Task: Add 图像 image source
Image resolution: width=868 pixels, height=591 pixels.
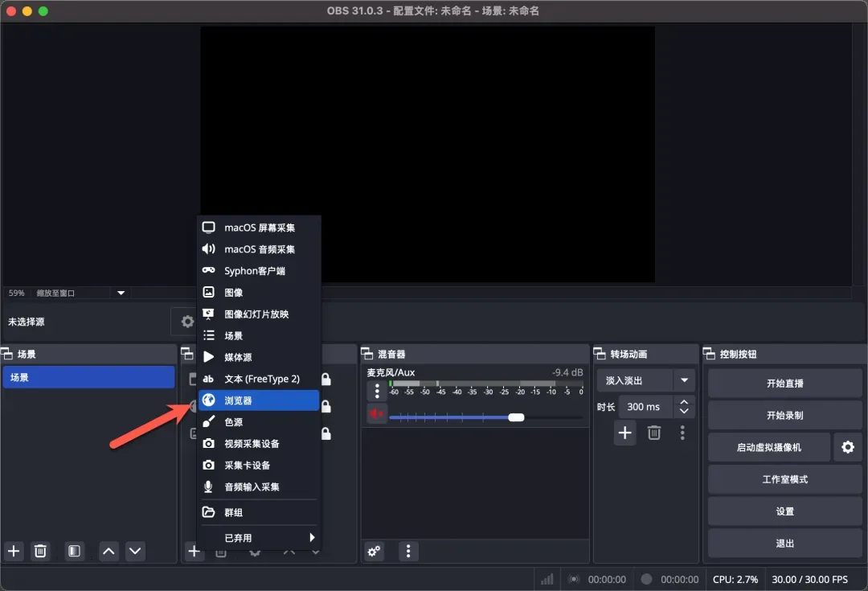Action: click(x=259, y=293)
